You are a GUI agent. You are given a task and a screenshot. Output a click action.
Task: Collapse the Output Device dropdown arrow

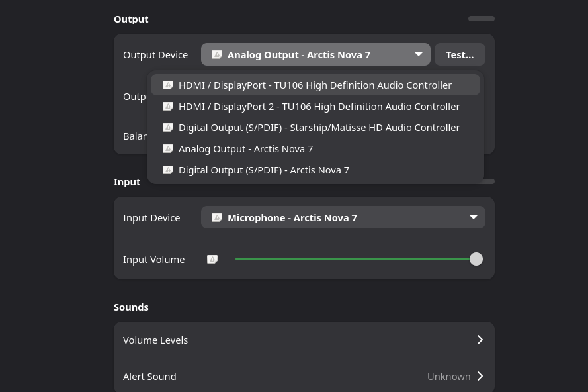click(419, 55)
